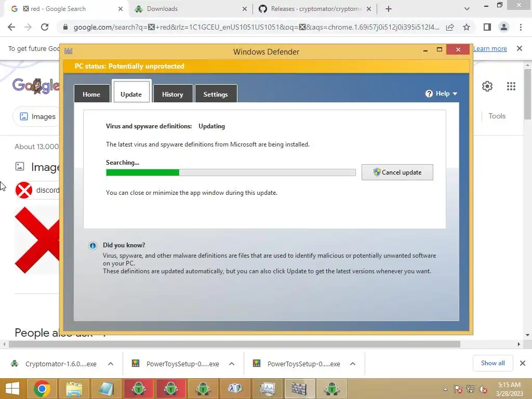Open Google quick settings gear
The width and height of the screenshot is (532, 399).
click(487, 86)
